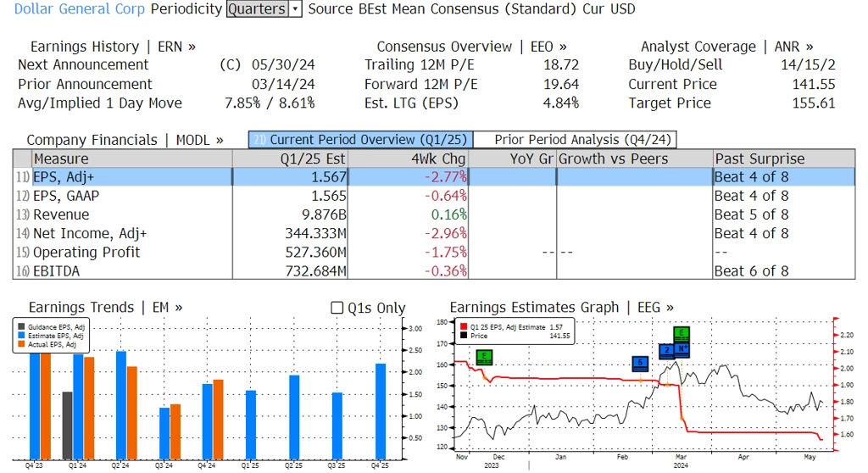Click the Past Surprise column header
868x473 pixels.
[x=784, y=159]
